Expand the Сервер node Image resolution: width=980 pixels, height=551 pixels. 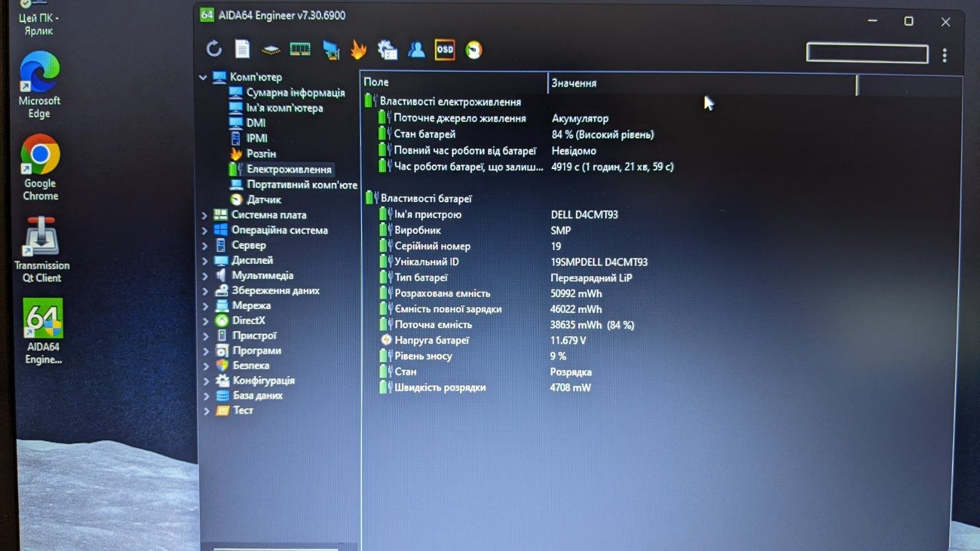coord(205,246)
